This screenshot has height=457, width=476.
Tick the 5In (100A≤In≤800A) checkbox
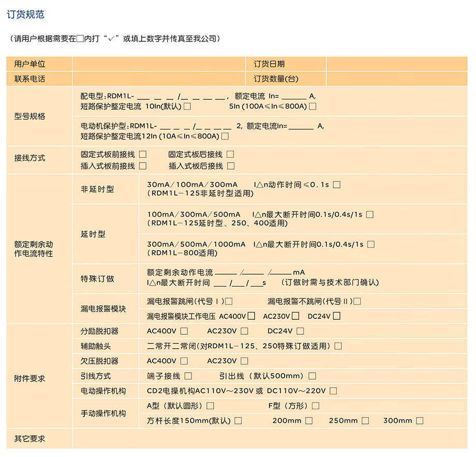pyautogui.click(x=313, y=107)
